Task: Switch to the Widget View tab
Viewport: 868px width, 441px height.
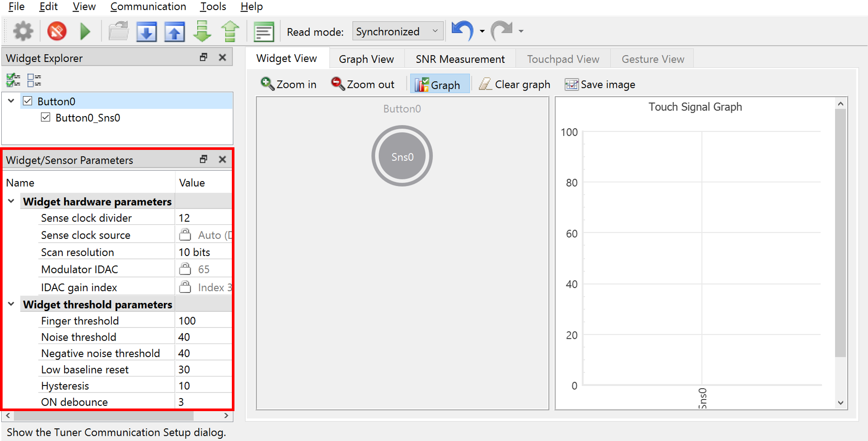Action: tap(286, 58)
